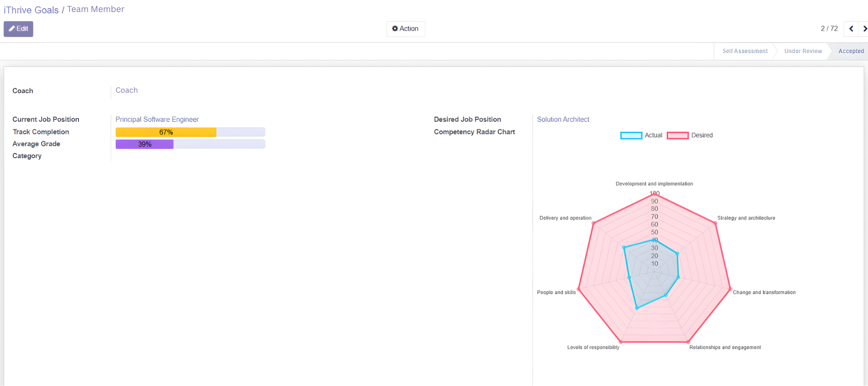The image size is (868, 386).
Task: Open iThrive Goals breadcrumb link
Action: 31,10
